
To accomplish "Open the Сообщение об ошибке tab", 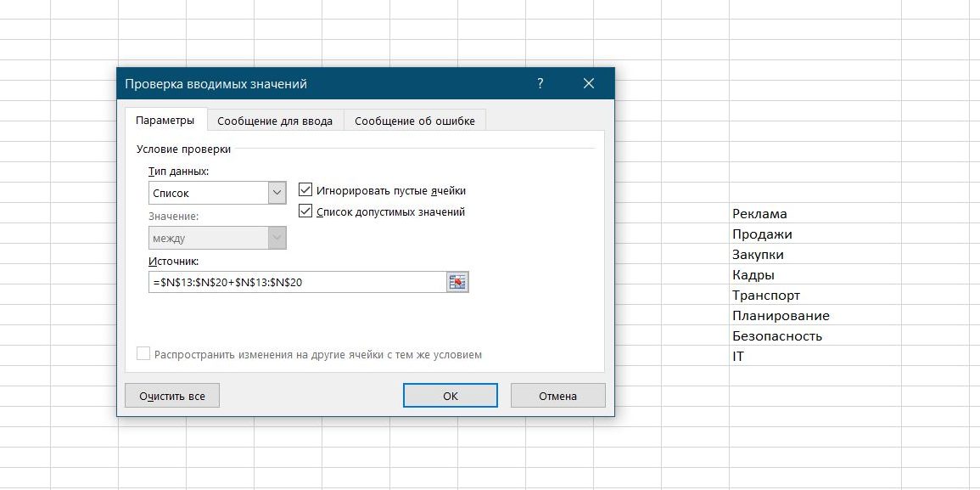I will click(415, 121).
